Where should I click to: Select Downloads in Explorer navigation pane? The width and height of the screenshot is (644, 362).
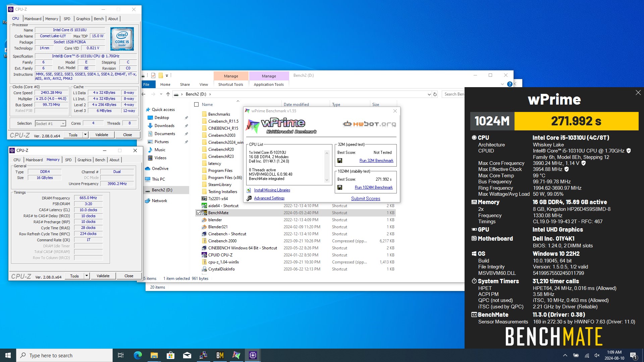[x=164, y=126]
